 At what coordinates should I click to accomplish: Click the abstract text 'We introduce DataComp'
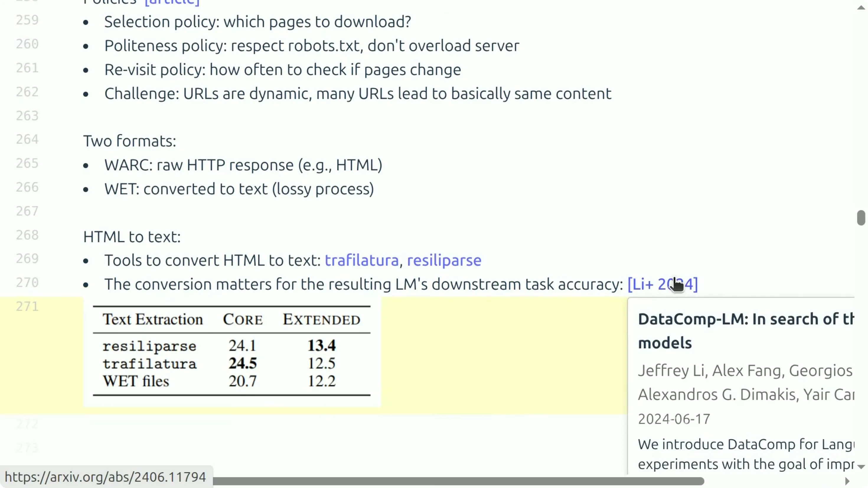pos(746,445)
